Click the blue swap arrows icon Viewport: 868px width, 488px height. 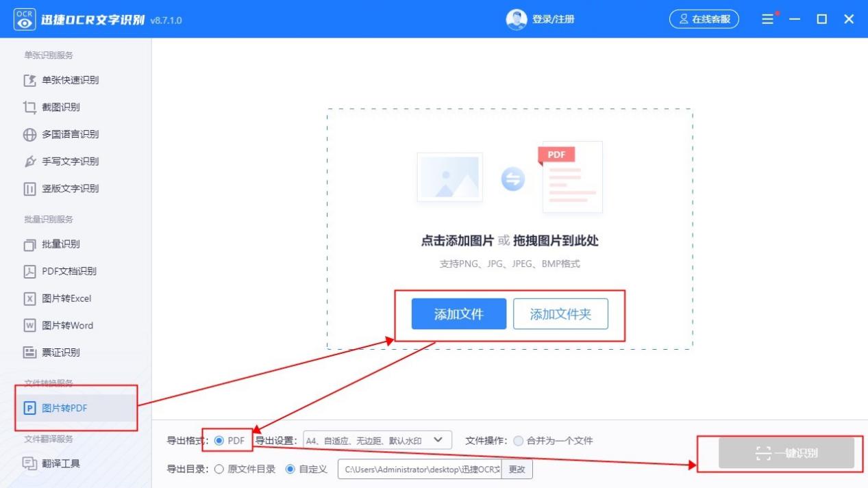512,179
